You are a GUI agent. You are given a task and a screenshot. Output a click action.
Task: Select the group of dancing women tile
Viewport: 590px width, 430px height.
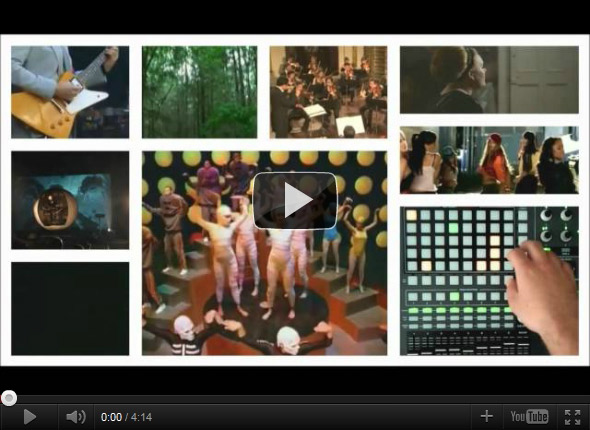[x=489, y=160]
